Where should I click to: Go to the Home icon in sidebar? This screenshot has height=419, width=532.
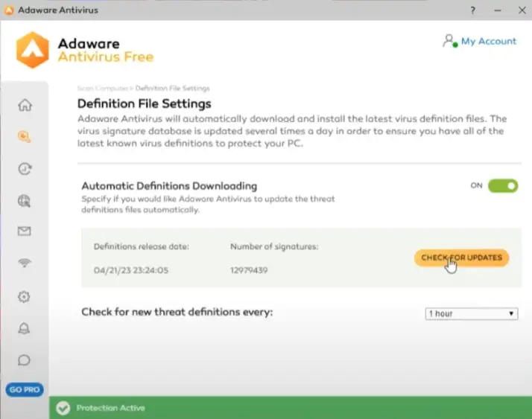(24, 105)
